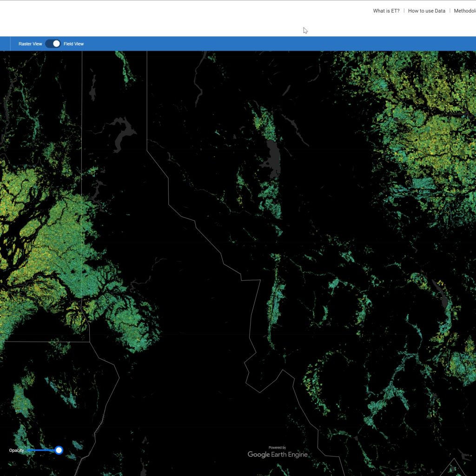The image size is (476, 476).
Task: Click the Opacity slider track left of handle
Action: [41, 450]
